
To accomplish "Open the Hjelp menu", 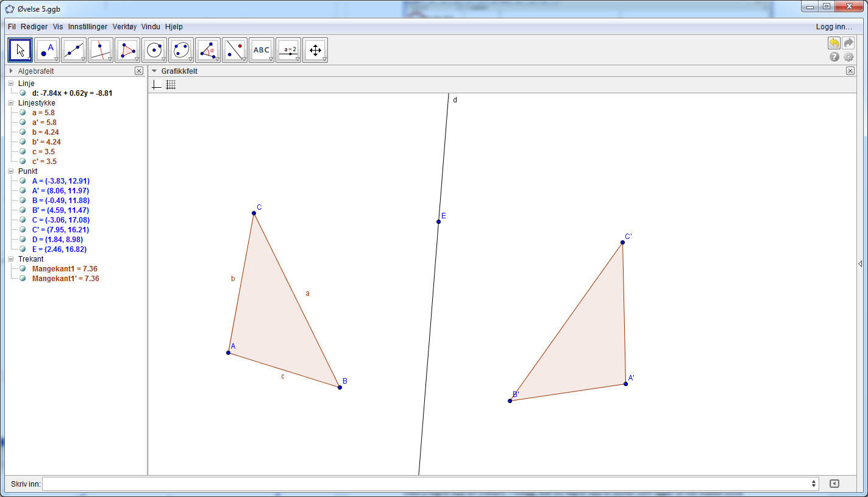I will point(174,27).
